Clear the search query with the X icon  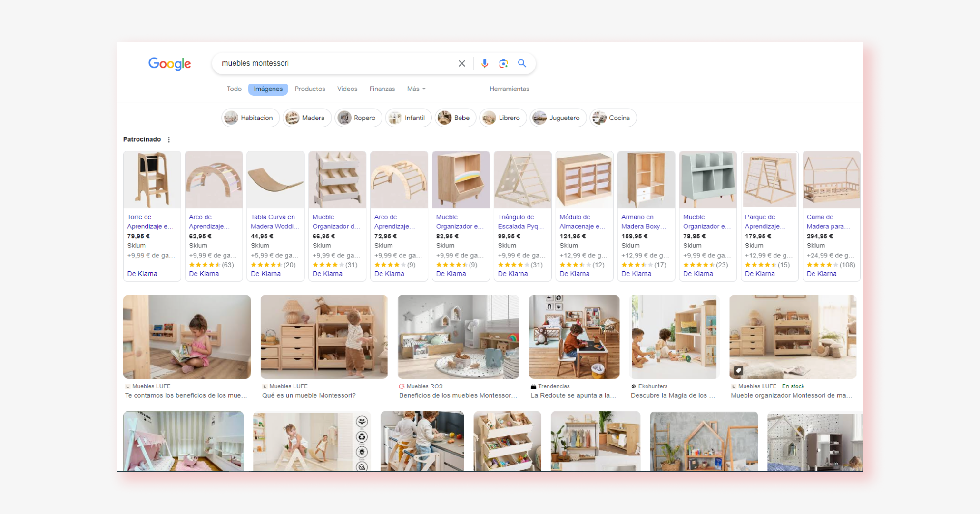point(461,63)
